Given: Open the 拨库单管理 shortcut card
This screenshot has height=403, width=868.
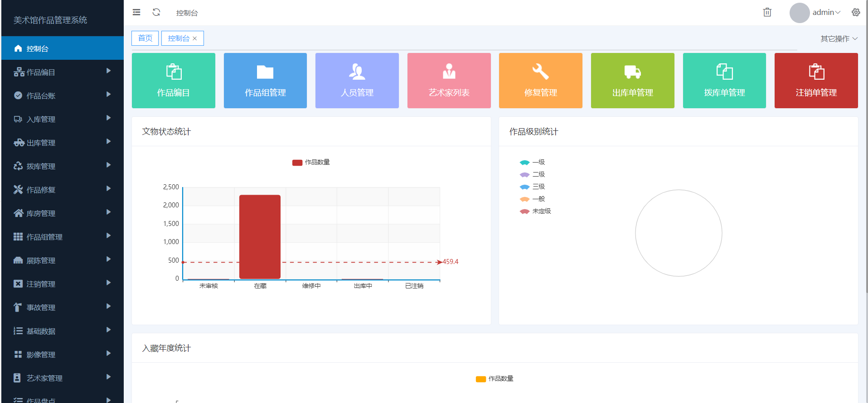Looking at the screenshot, I should [x=724, y=81].
